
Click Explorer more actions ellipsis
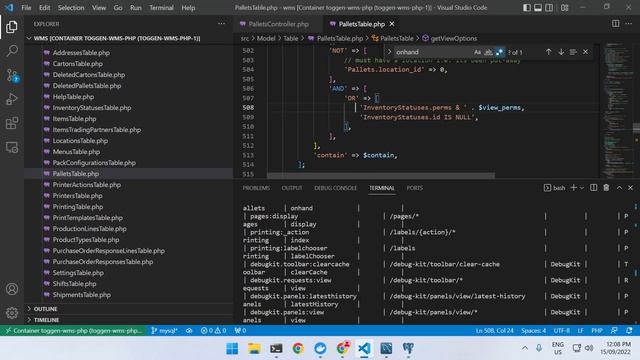(x=221, y=24)
